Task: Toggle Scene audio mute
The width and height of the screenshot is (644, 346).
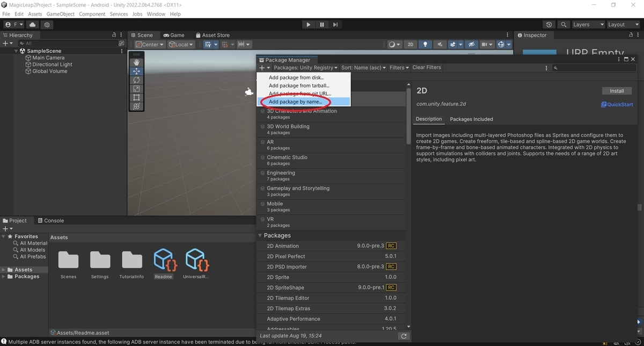Action: (x=440, y=45)
